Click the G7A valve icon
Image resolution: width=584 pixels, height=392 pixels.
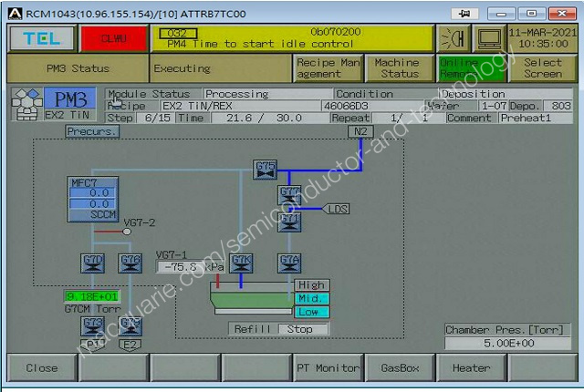[289, 263]
